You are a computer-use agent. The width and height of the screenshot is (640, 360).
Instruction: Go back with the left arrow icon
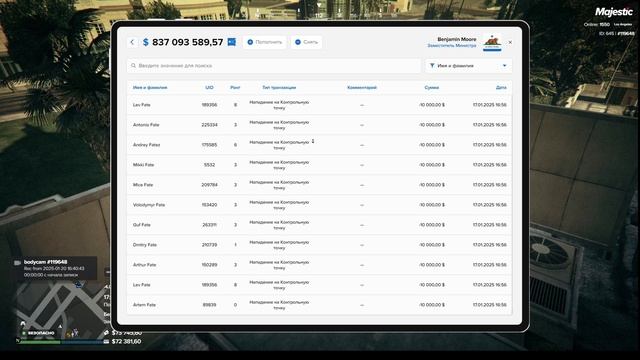coord(132,42)
